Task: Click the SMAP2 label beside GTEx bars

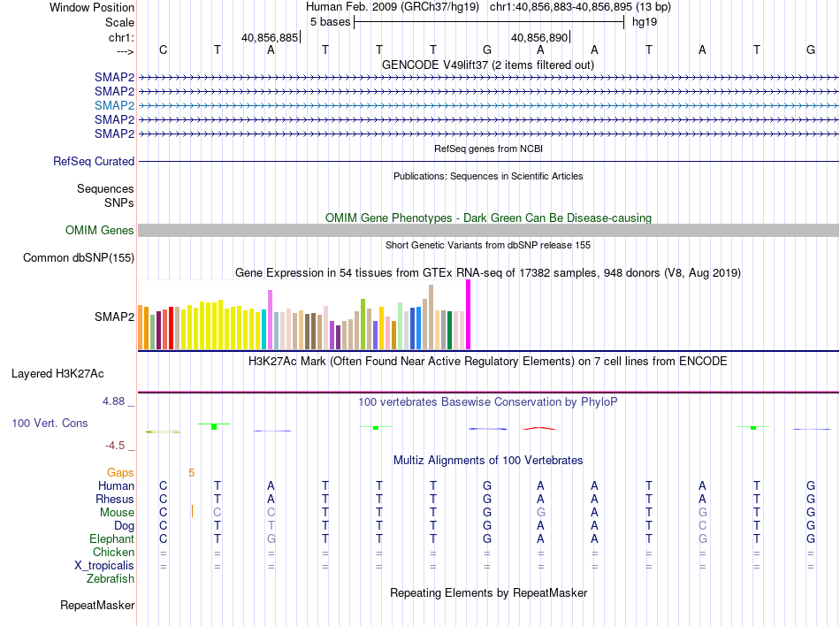Action: pyautogui.click(x=114, y=317)
